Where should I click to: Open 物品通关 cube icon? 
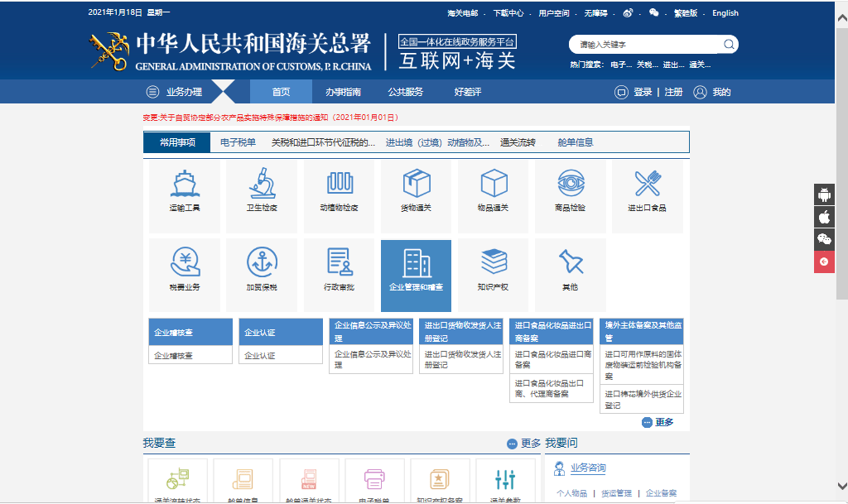click(494, 184)
